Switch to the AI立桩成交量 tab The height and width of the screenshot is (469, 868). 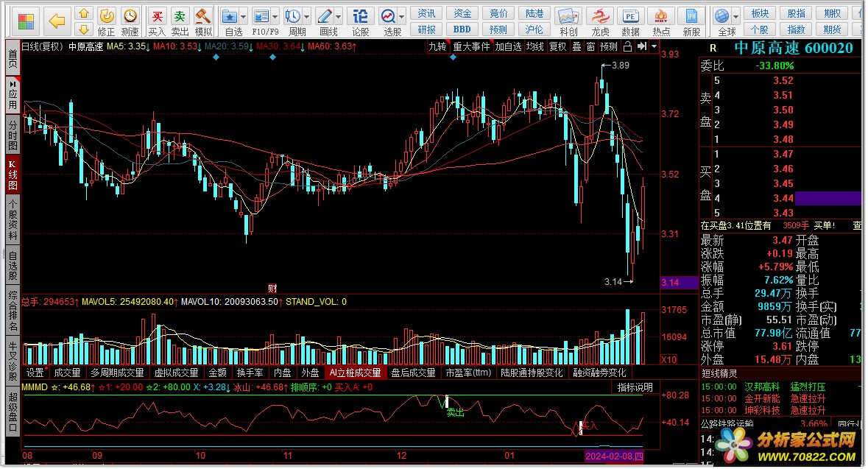point(355,373)
